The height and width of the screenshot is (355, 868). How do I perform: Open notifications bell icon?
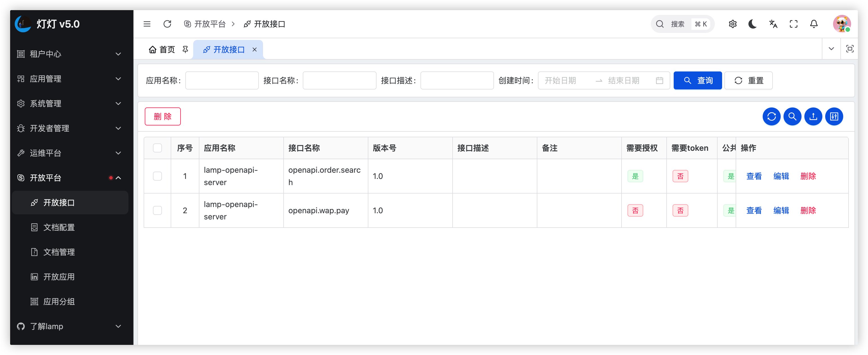(814, 24)
